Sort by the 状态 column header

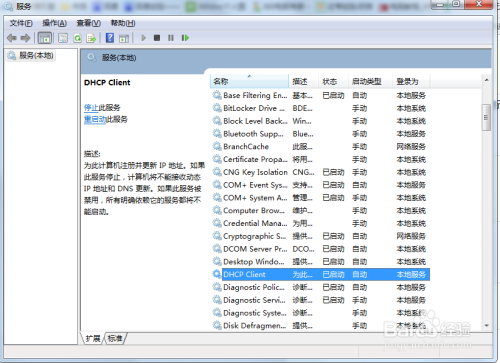[x=333, y=81]
